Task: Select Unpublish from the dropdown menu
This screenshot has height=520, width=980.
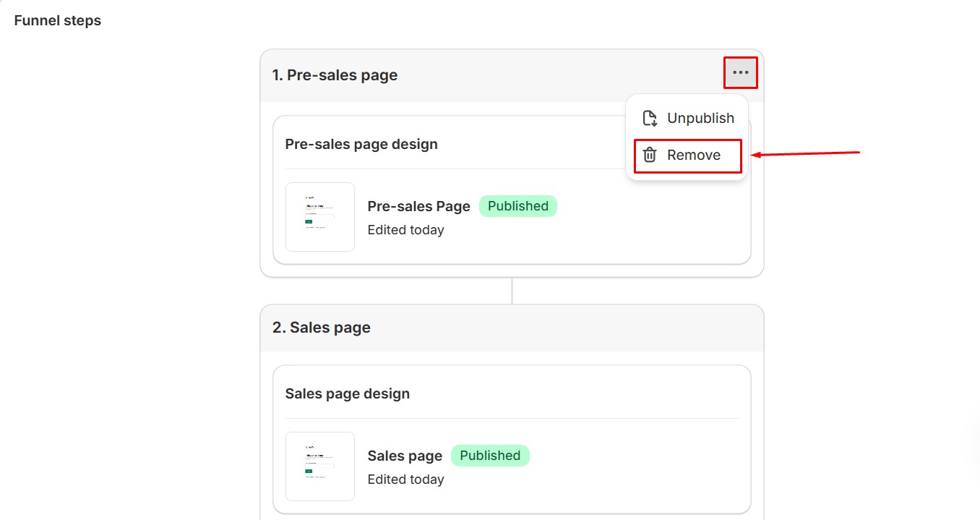Action: pyautogui.click(x=700, y=118)
